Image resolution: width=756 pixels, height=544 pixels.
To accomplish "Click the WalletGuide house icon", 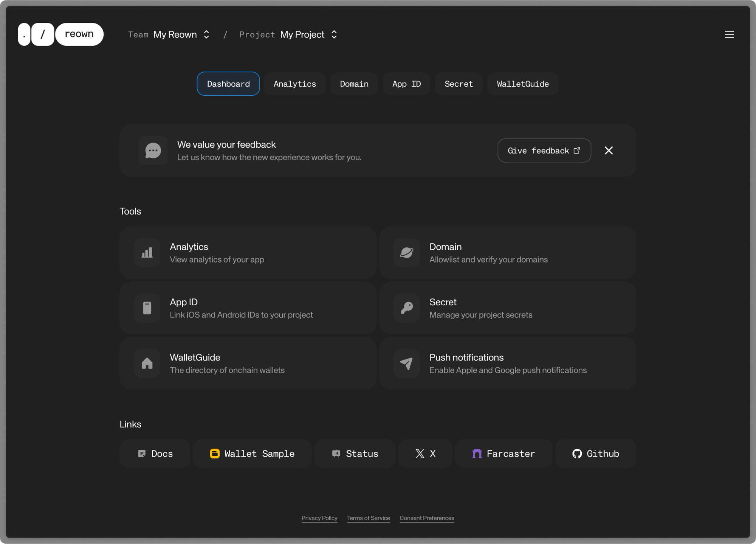I will click(147, 363).
